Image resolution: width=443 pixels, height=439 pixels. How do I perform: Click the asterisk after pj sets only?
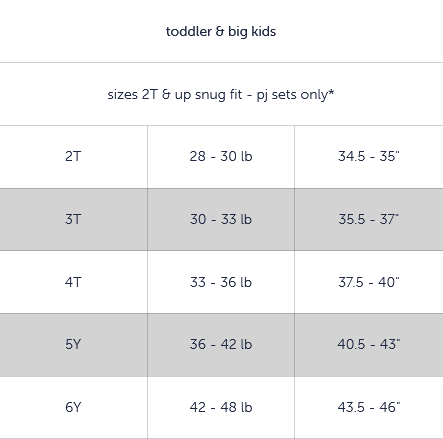331,92
